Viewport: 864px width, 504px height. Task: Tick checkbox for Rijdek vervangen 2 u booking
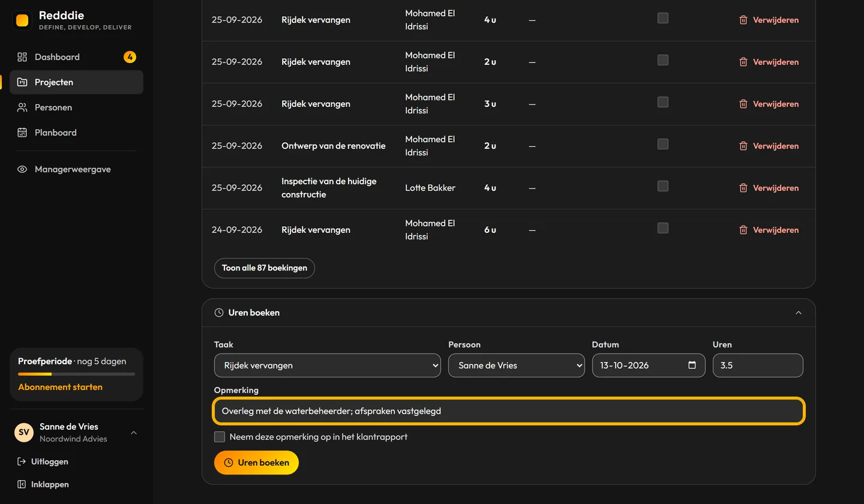663,60
